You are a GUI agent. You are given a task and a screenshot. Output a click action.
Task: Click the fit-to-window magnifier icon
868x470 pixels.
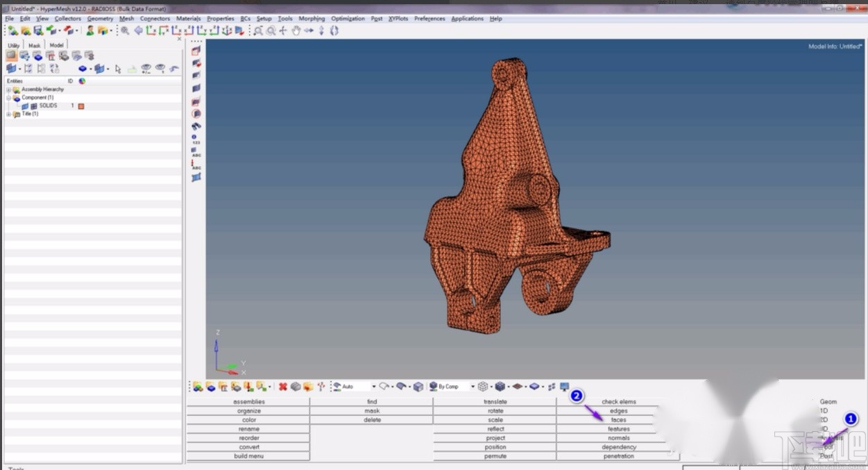tap(258, 31)
